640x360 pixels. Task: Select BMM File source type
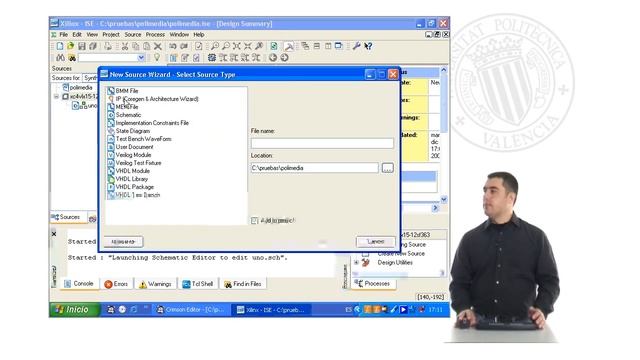(x=127, y=91)
